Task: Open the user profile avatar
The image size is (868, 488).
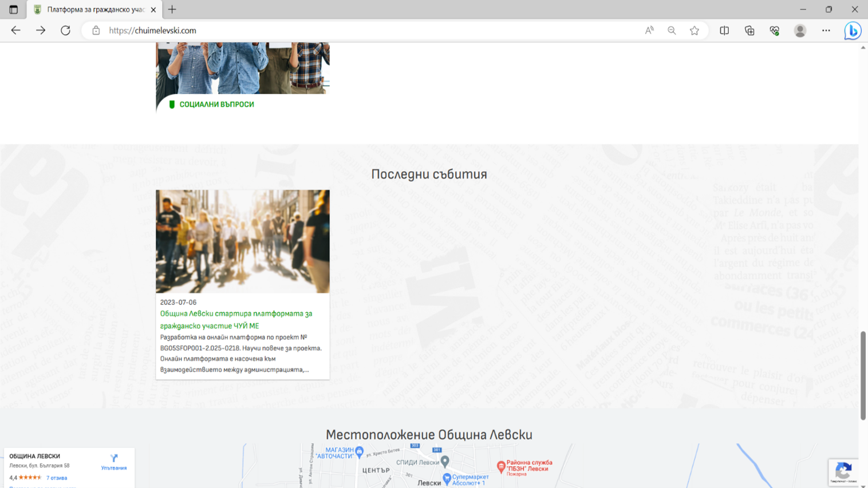Action: 800,30
